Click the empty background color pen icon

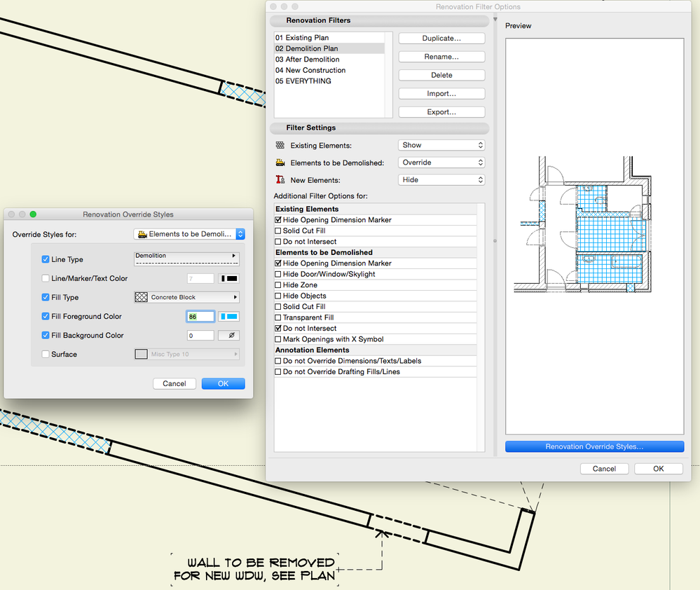pyautogui.click(x=229, y=335)
